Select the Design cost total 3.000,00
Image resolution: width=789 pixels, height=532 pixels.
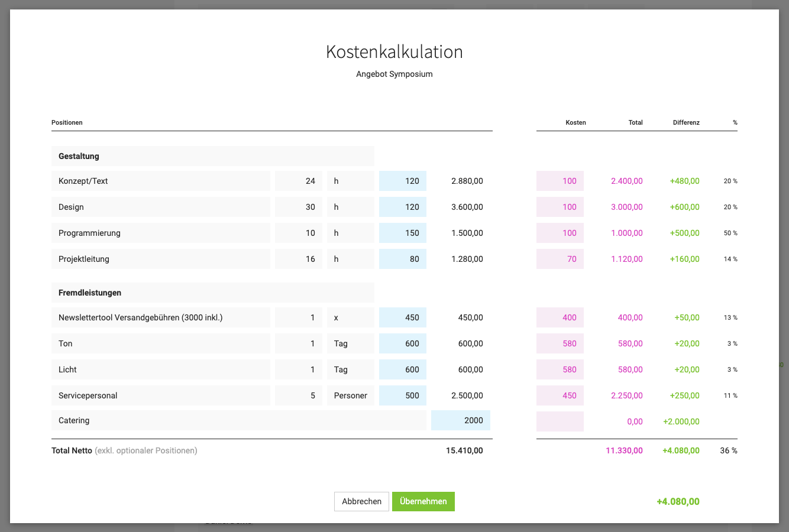pyautogui.click(x=626, y=207)
